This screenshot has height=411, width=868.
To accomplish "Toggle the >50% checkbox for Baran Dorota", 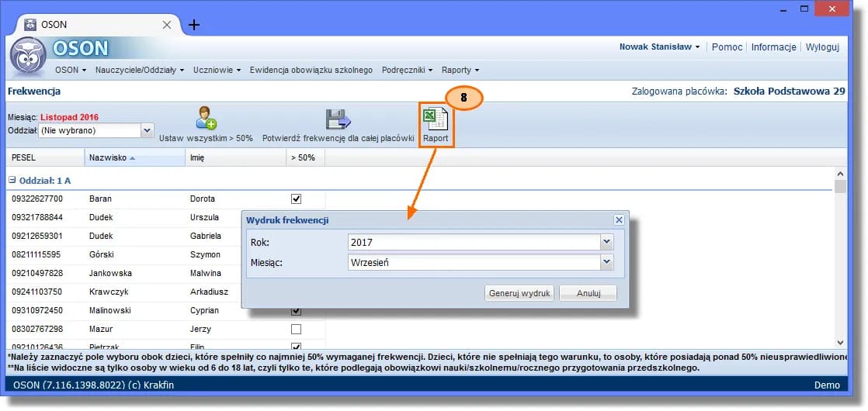I will pos(296,199).
